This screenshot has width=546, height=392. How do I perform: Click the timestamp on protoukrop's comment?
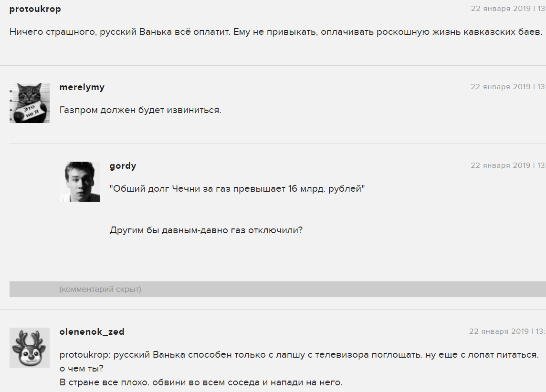pyautogui.click(x=508, y=9)
